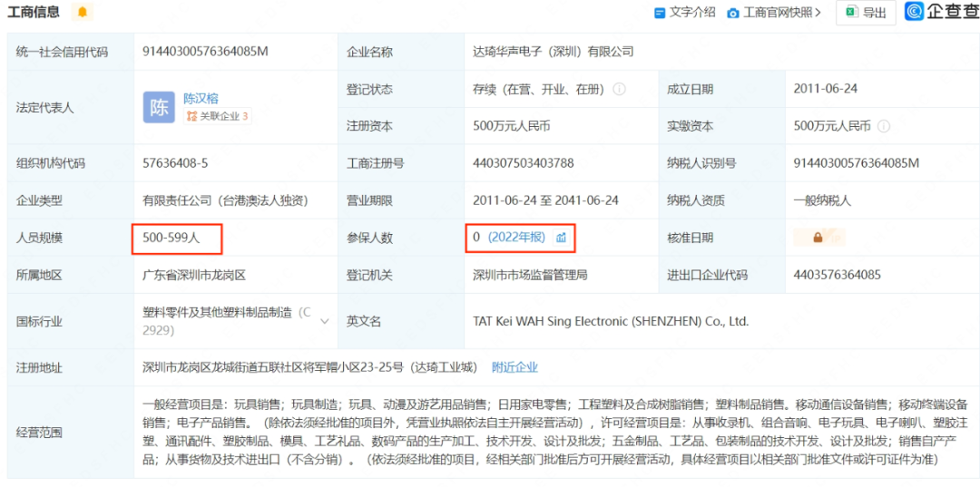Click the orange notification bell icon
The image size is (980, 487).
tap(82, 12)
